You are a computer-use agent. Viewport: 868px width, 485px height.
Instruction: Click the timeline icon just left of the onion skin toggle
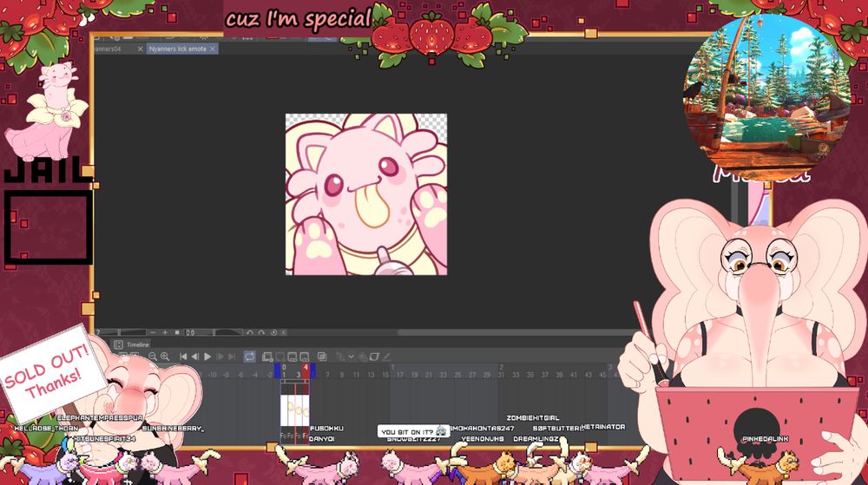(x=304, y=357)
